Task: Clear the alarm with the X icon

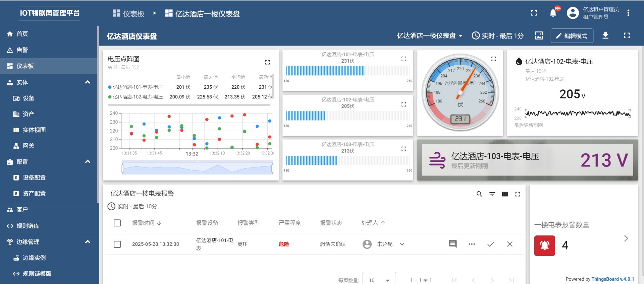Action: pos(509,244)
